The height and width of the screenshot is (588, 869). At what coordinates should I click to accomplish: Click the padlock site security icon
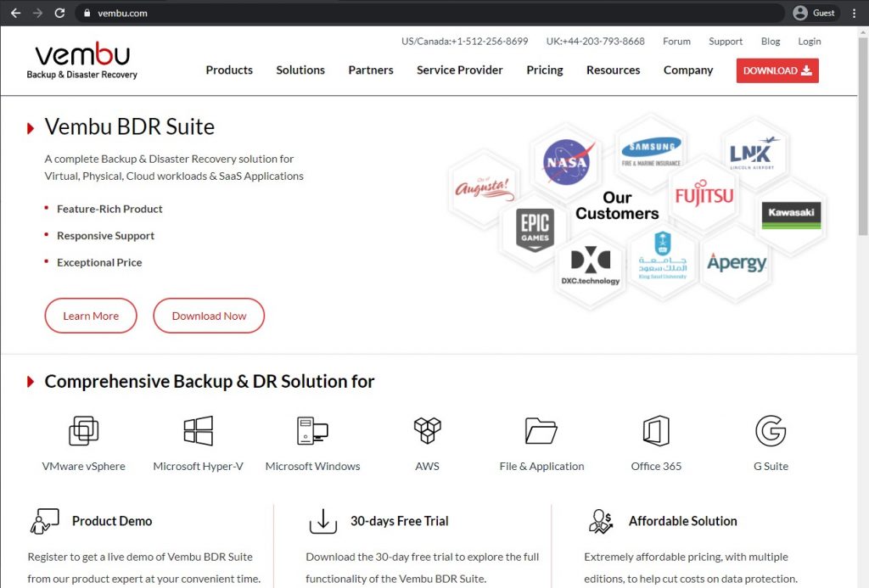coord(87,13)
